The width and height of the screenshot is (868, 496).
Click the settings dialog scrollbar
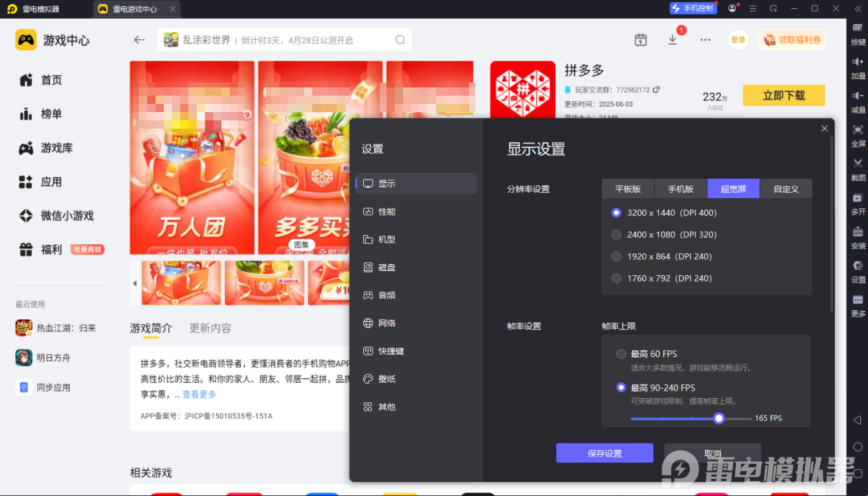click(832, 224)
